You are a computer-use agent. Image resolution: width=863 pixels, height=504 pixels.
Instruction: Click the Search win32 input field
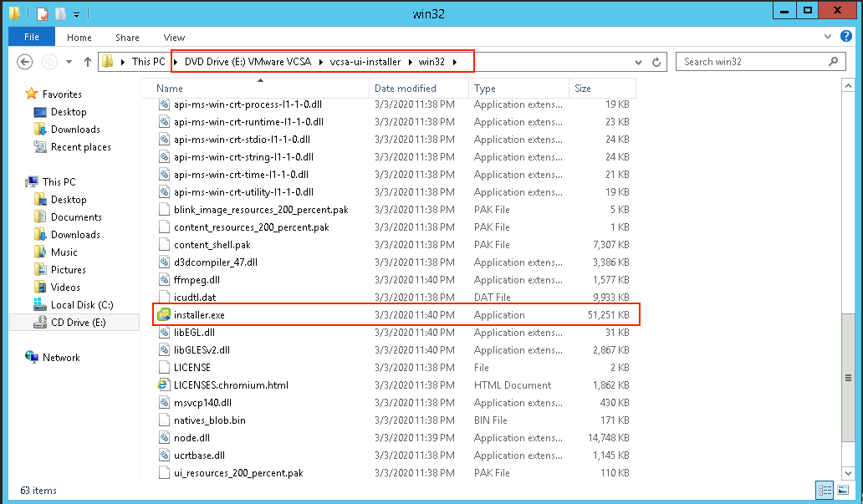753,62
